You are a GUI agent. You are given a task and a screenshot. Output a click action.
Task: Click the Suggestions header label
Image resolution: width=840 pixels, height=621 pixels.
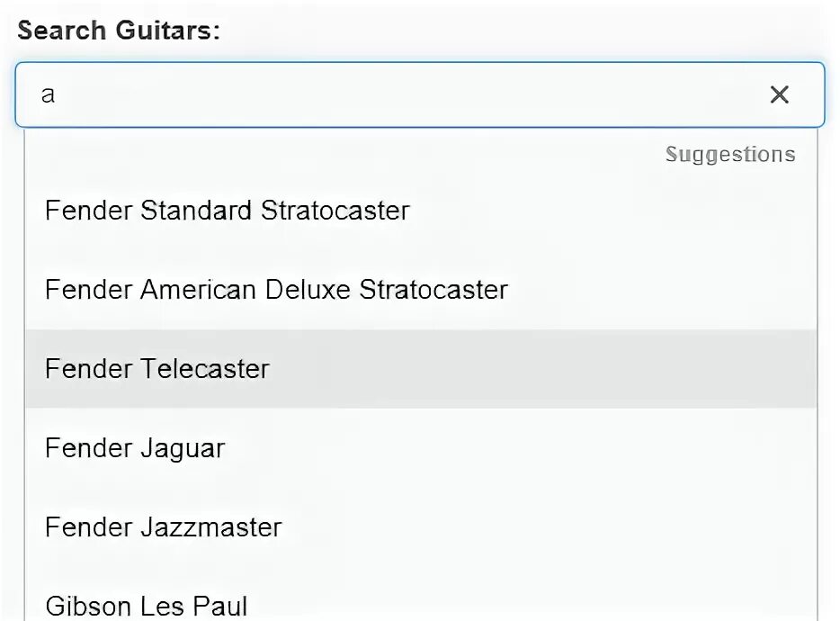(729, 155)
